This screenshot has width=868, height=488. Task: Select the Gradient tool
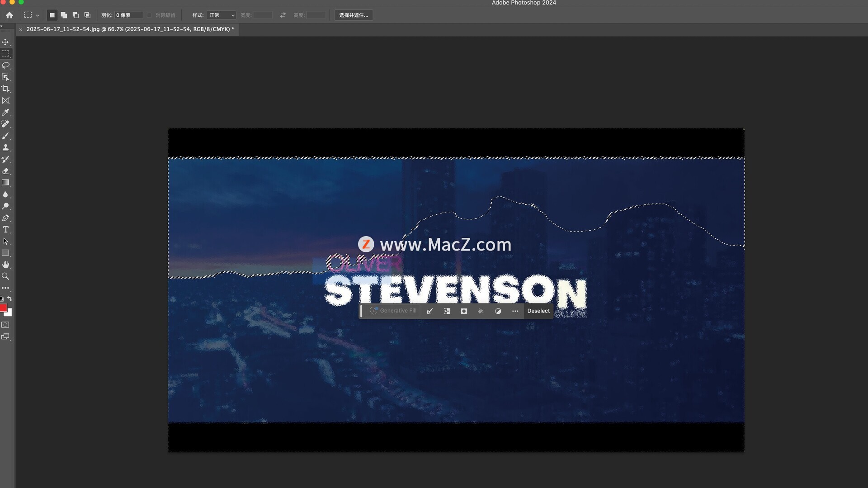pos(5,183)
